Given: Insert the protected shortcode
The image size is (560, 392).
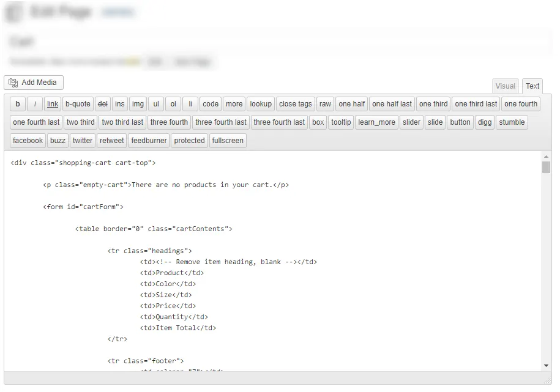Looking at the screenshot, I should coord(189,140).
